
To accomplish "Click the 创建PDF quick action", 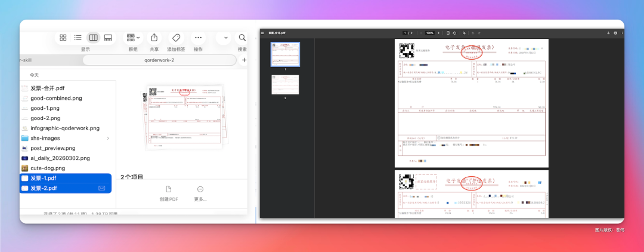I will [168, 193].
